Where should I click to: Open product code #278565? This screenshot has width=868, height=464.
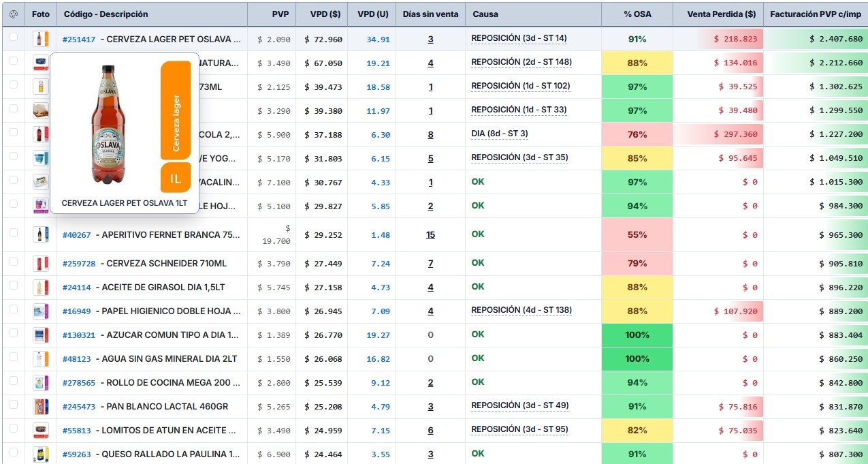79,383
